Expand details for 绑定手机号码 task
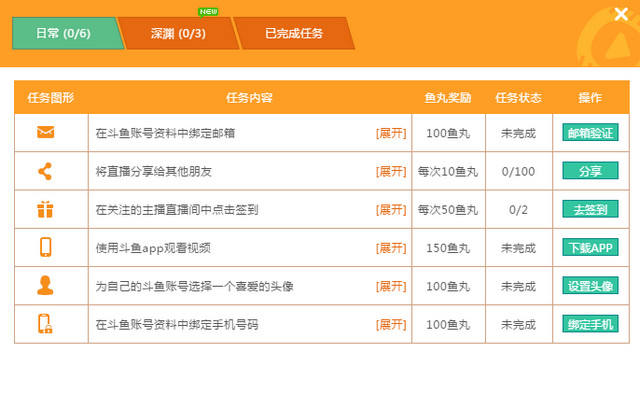 [x=391, y=325]
